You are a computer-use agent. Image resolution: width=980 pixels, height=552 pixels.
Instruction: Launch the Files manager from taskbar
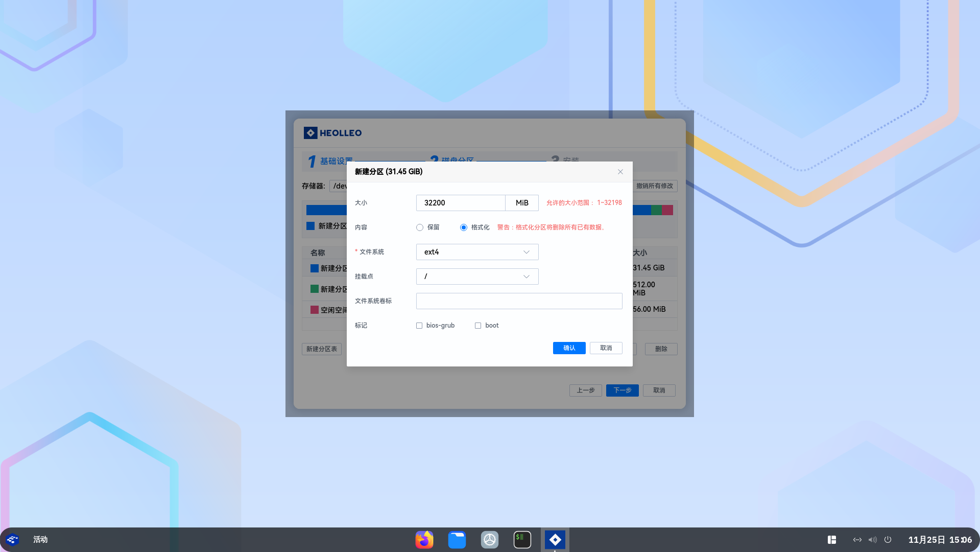(x=457, y=540)
